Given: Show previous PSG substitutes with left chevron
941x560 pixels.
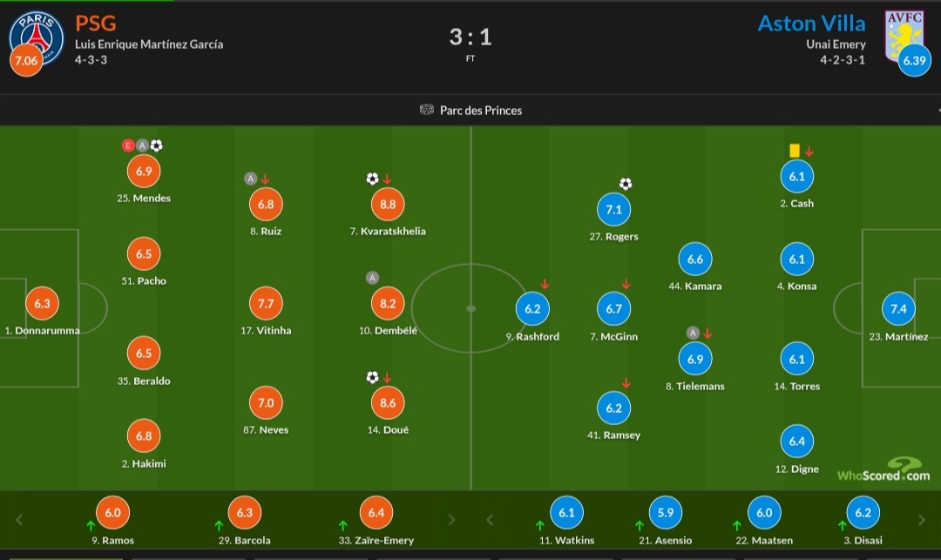Looking at the screenshot, I should (x=19, y=520).
